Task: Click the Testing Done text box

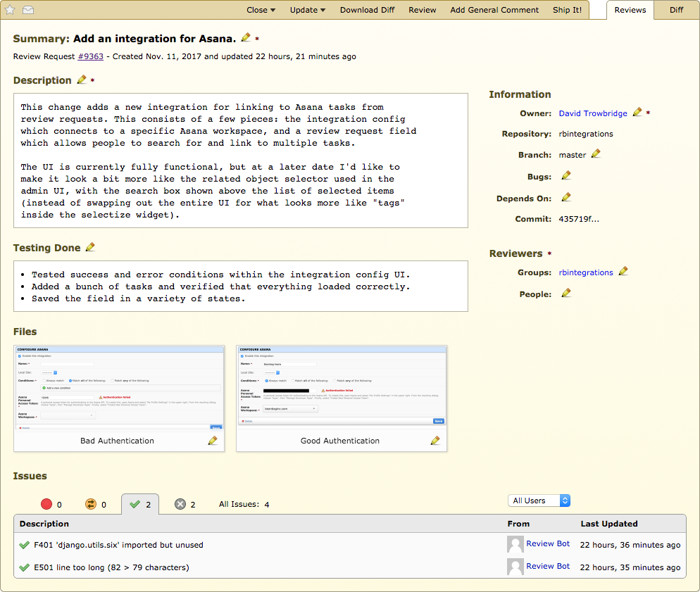Action: click(241, 286)
